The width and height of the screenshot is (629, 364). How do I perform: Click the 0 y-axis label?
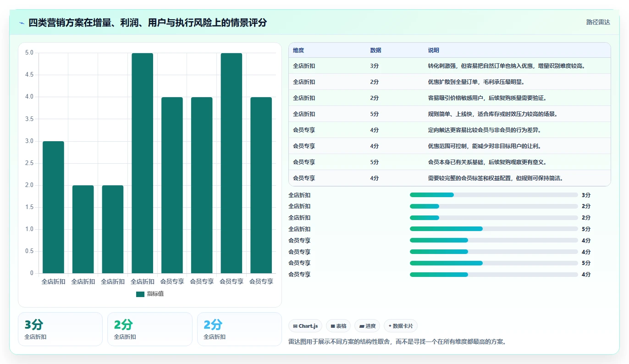point(32,273)
